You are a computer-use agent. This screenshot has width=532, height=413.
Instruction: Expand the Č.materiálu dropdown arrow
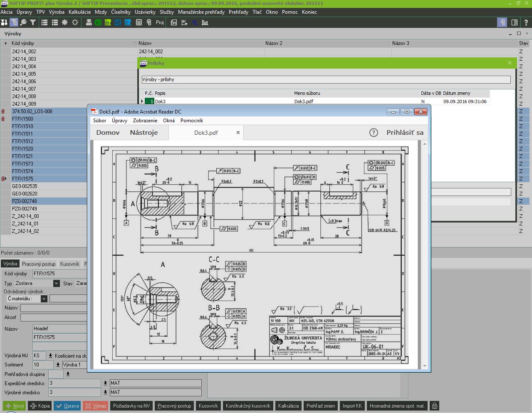coord(44,299)
